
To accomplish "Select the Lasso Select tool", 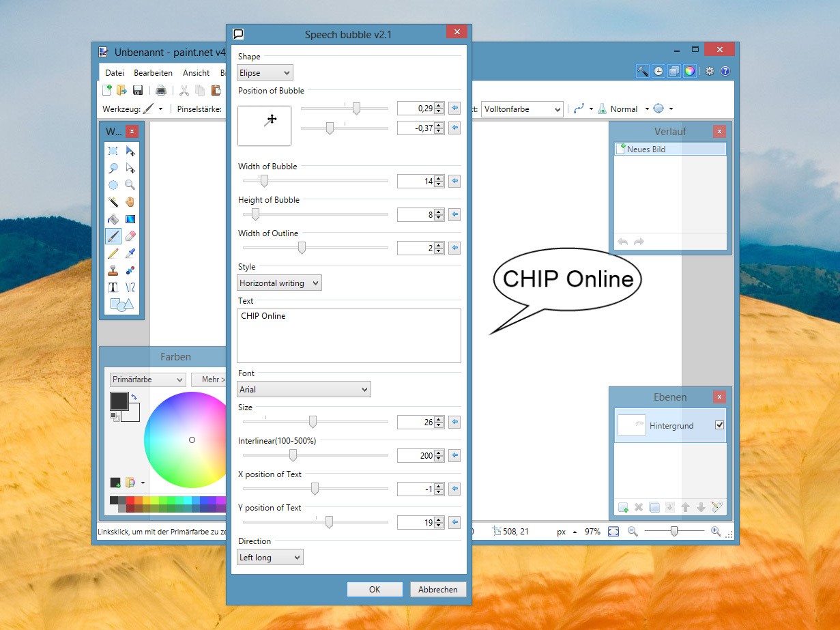I will [x=113, y=168].
